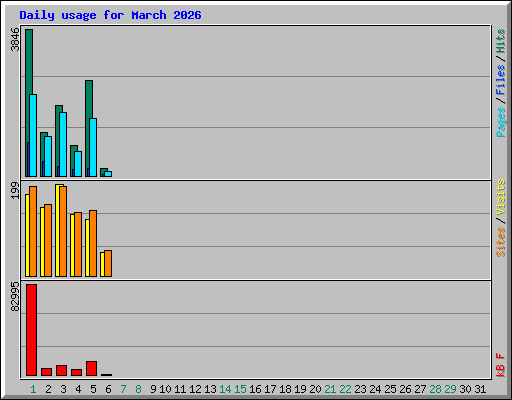Click the y-axis value 82995

[15, 296]
